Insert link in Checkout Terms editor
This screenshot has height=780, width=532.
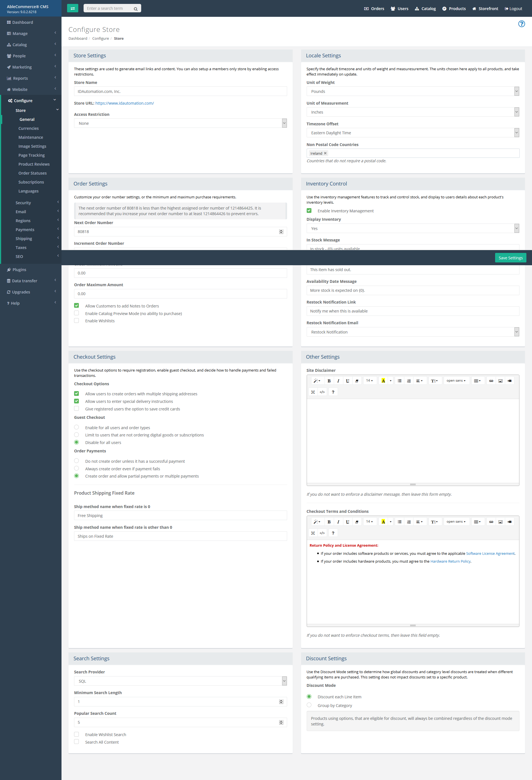(x=491, y=521)
